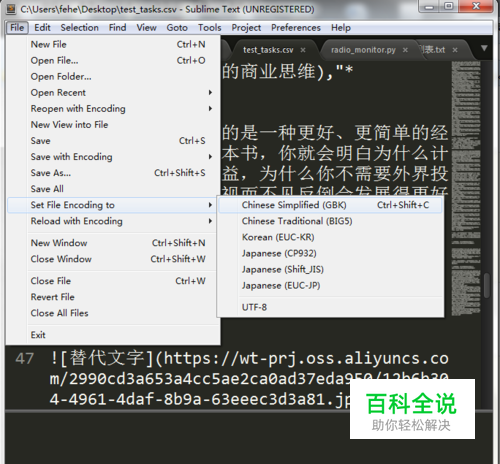The height and width of the screenshot is (464, 500).
Task: Open the tab list dropdown arrow
Action: pyautogui.click(x=484, y=48)
